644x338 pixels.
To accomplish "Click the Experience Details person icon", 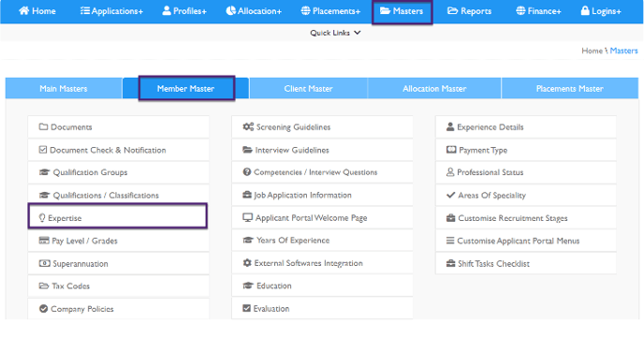I will [450, 126].
